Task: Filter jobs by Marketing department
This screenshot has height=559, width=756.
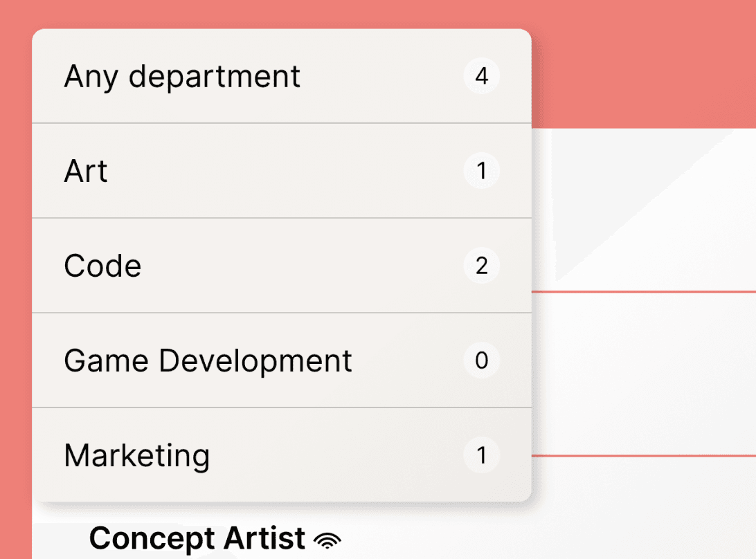Action: point(136,455)
